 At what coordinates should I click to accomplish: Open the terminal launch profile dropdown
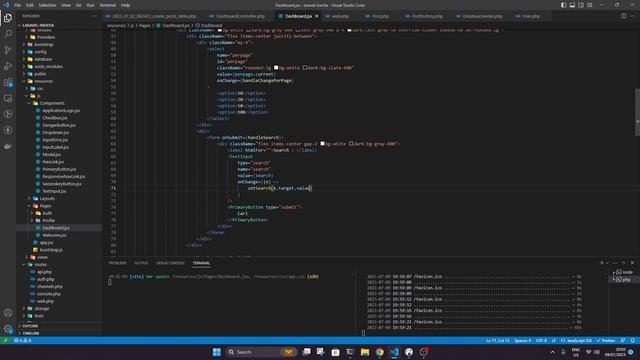pos(608,263)
